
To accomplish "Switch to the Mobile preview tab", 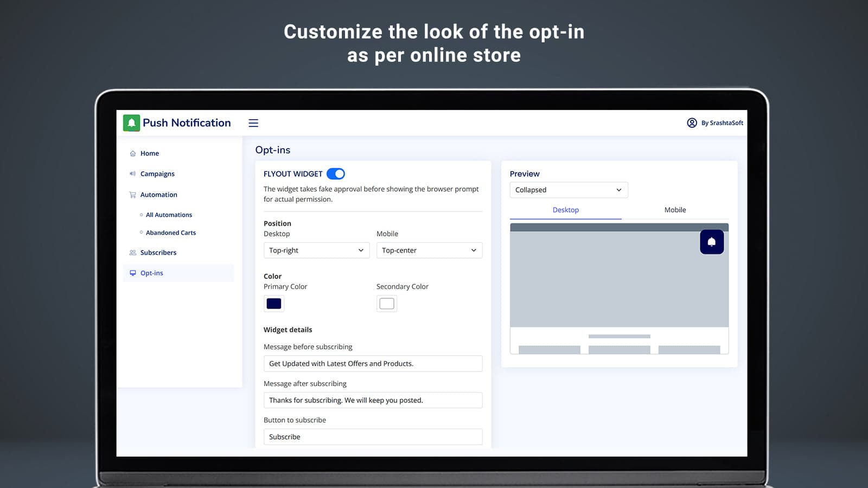I will (675, 210).
